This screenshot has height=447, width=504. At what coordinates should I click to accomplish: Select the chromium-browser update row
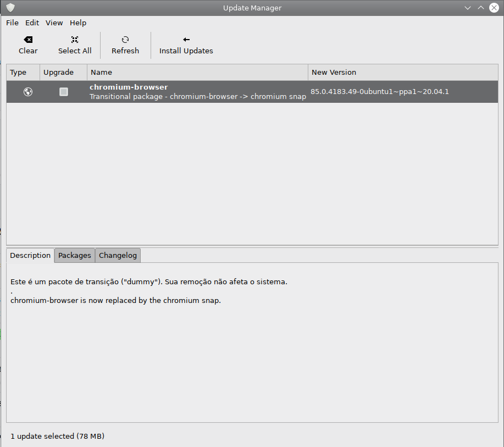192,91
